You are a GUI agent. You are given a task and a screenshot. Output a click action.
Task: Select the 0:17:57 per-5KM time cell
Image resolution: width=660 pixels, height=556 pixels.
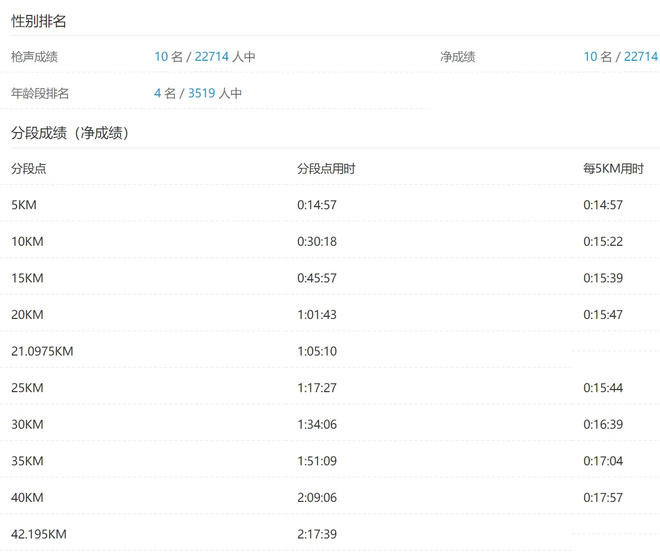click(x=603, y=497)
